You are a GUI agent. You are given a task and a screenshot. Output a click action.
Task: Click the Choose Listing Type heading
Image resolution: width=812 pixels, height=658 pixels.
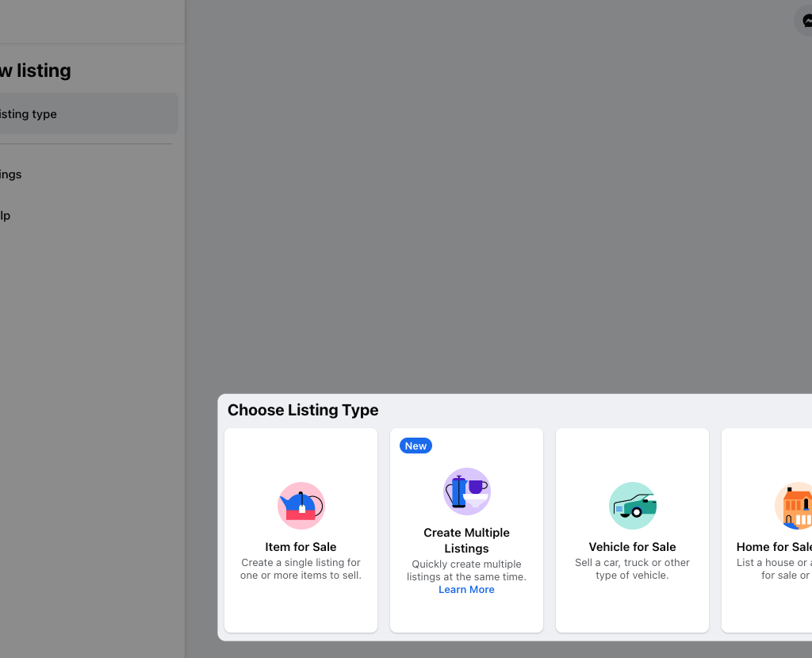[302, 410]
